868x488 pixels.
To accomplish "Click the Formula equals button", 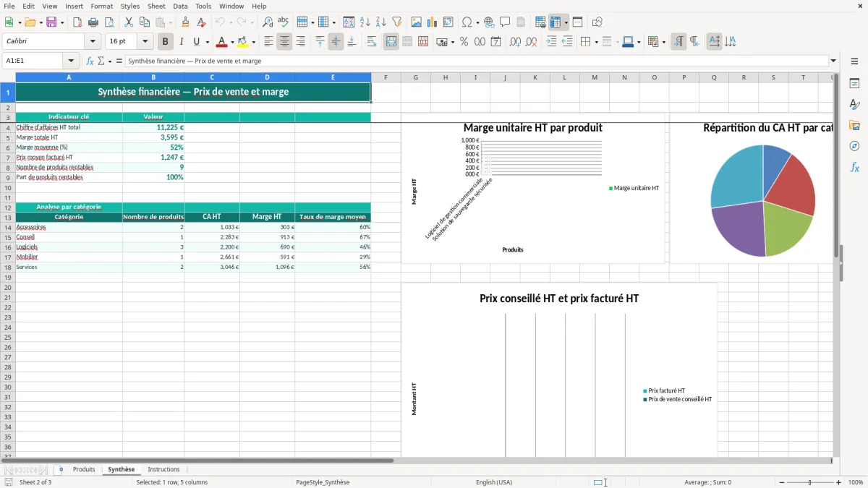I will click(119, 61).
